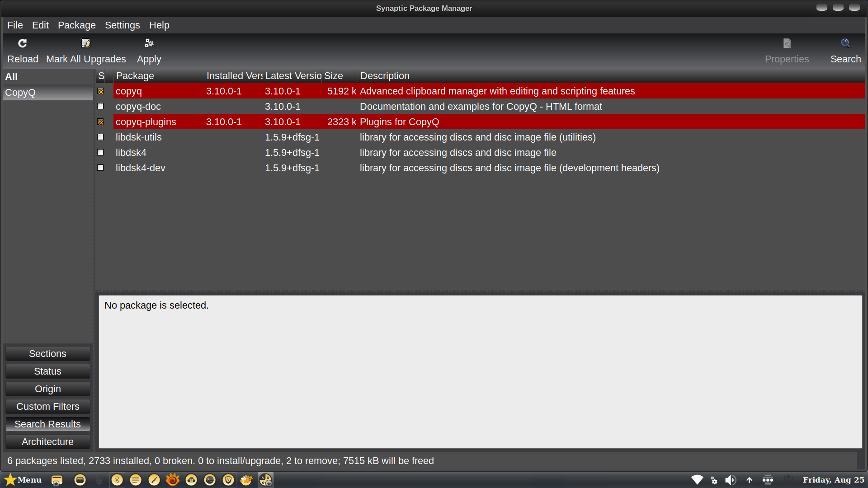Sort by Installed Version column header
This screenshot has height=488, width=868.
233,76
